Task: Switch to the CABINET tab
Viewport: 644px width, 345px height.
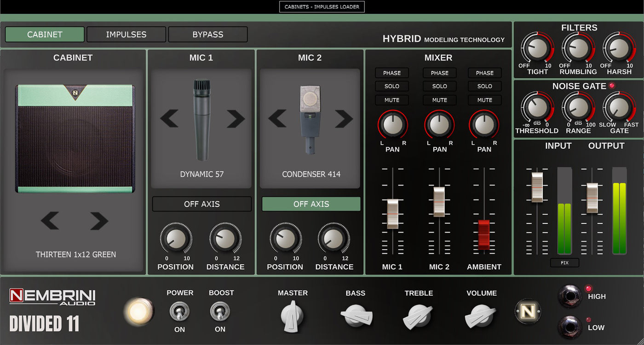Action: [x=45, y=35]
